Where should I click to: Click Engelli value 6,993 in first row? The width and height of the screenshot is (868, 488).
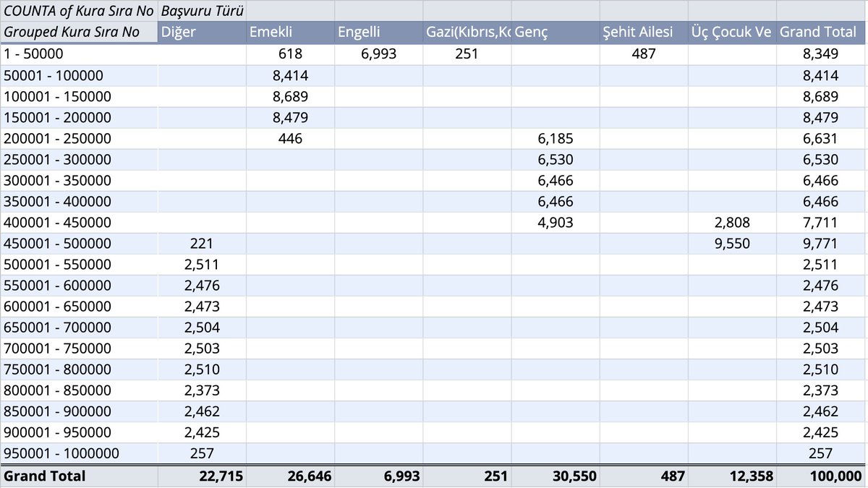[x=378, y=53]
